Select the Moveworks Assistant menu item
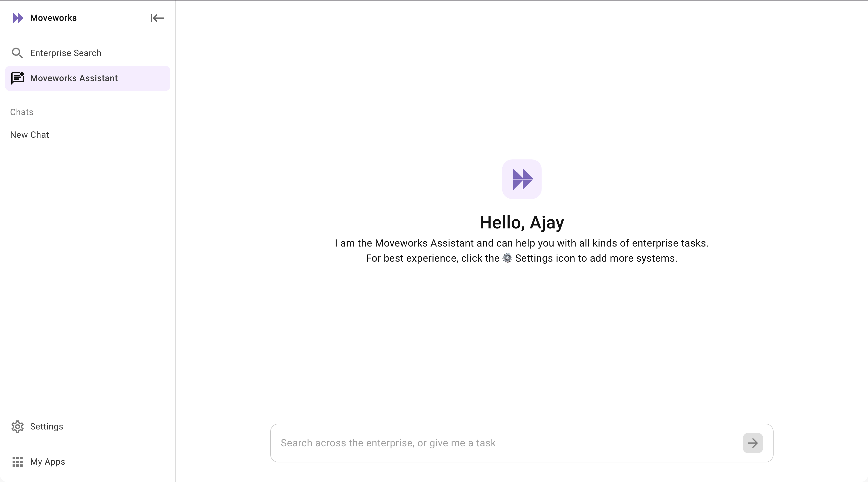868x482 pixels. [74, 78]
